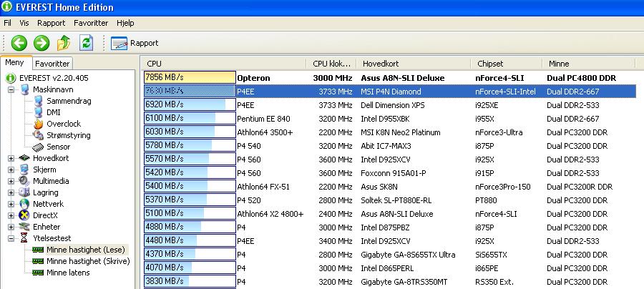Switch to the Favoritter tab
This screenshot has width=644, height=289.
pos(52,64)
